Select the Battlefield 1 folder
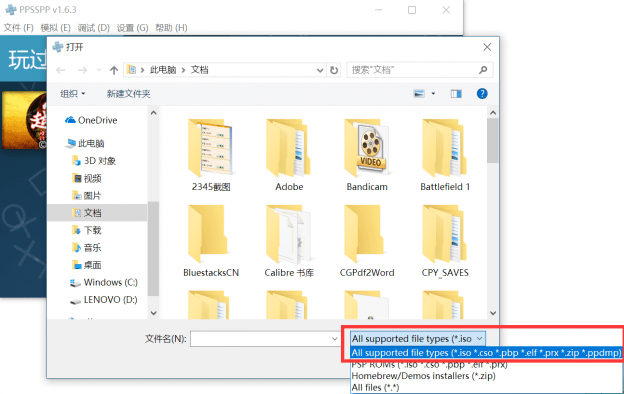Screen dimensions: 624x394 445,155
